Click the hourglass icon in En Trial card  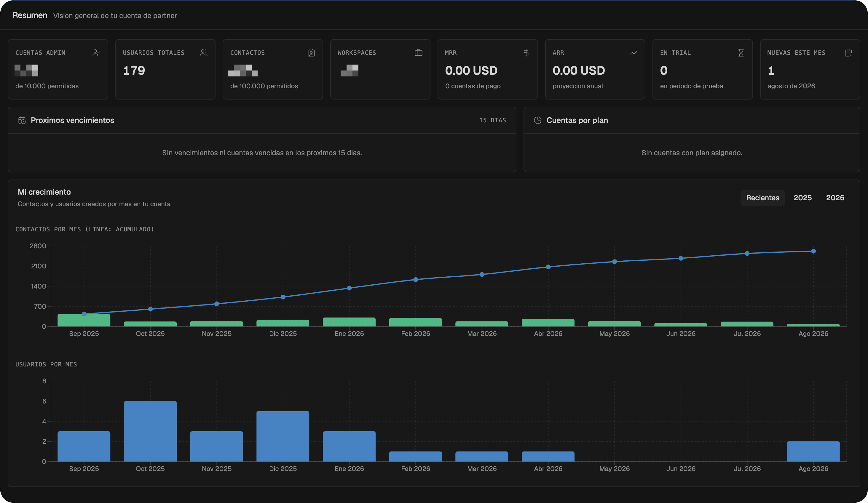(x=741, y=53)
